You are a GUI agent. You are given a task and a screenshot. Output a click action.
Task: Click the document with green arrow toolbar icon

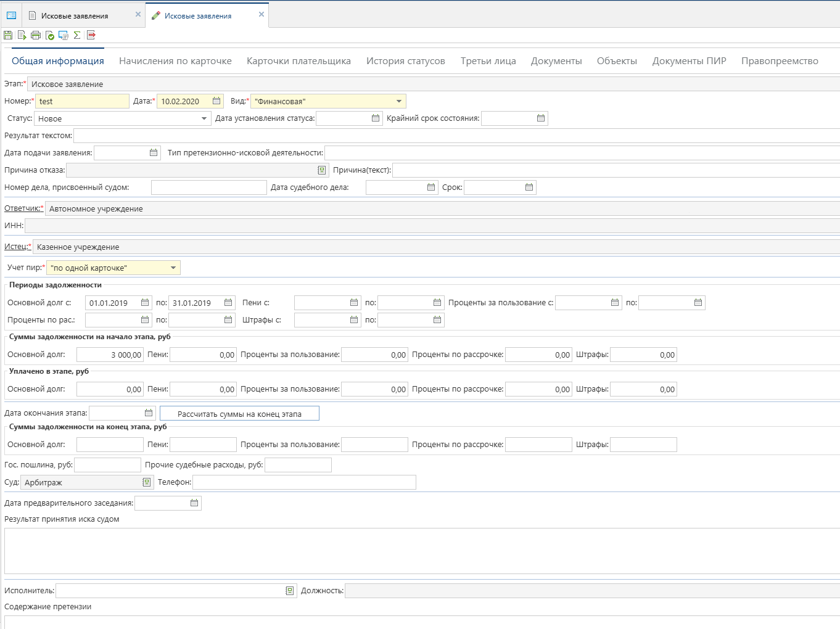pos(22,35)
